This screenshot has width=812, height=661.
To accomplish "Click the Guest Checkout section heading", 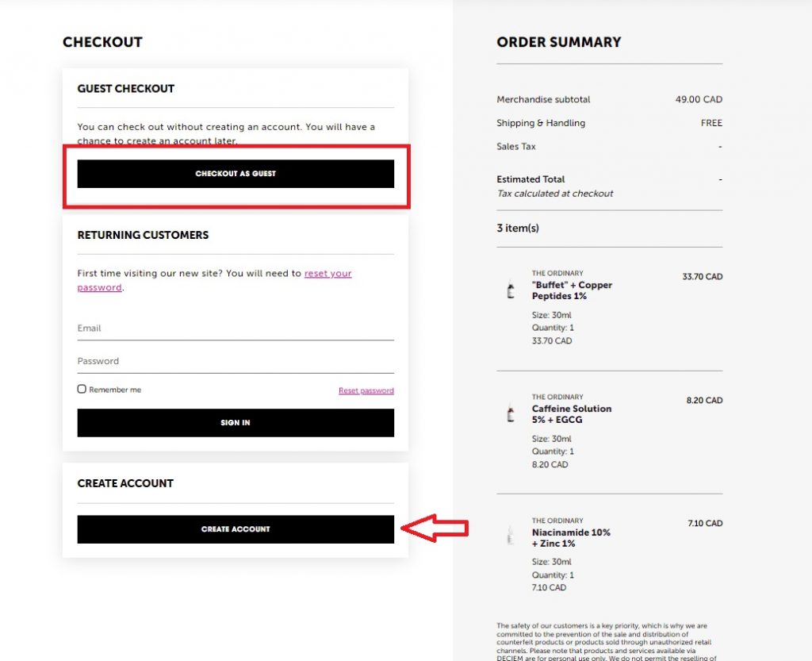I will [x=126, y=89].
